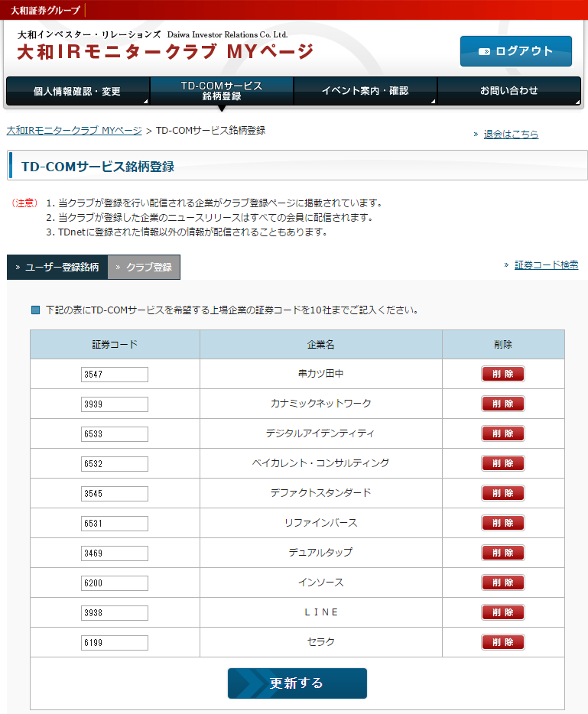588x714 pixels.
Task: Click code field containing 6200
Action: click(x=115, y=583)
